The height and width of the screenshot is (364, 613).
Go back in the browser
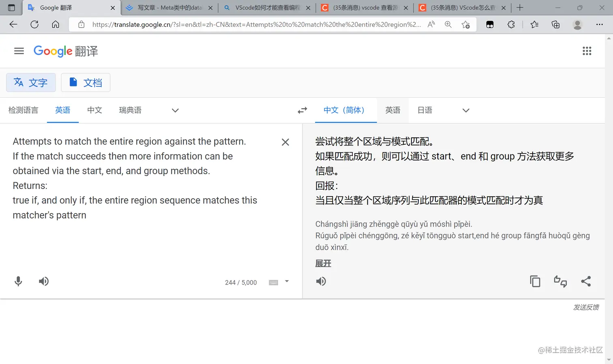tap(13, 24)
